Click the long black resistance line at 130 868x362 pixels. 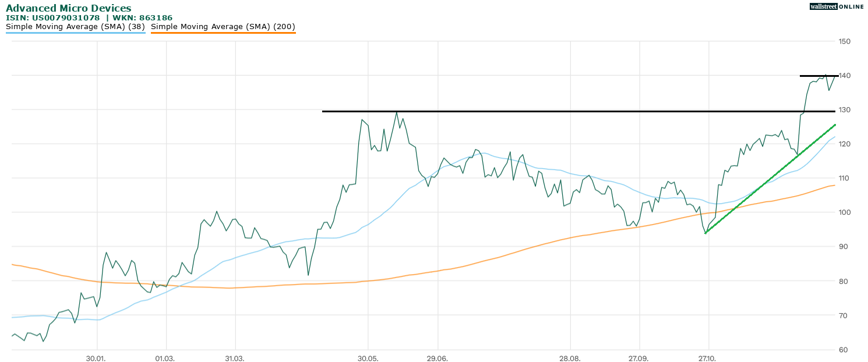point(579,111)
